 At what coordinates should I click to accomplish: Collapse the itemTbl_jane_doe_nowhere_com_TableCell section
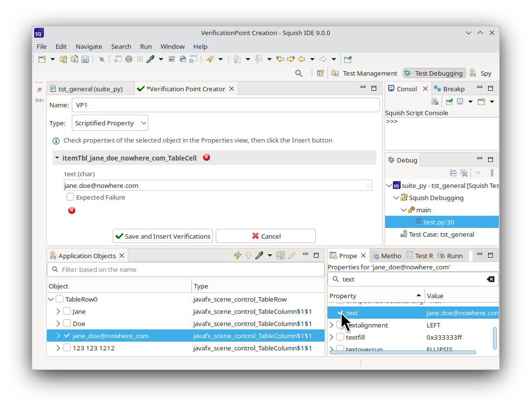point(57,158)
